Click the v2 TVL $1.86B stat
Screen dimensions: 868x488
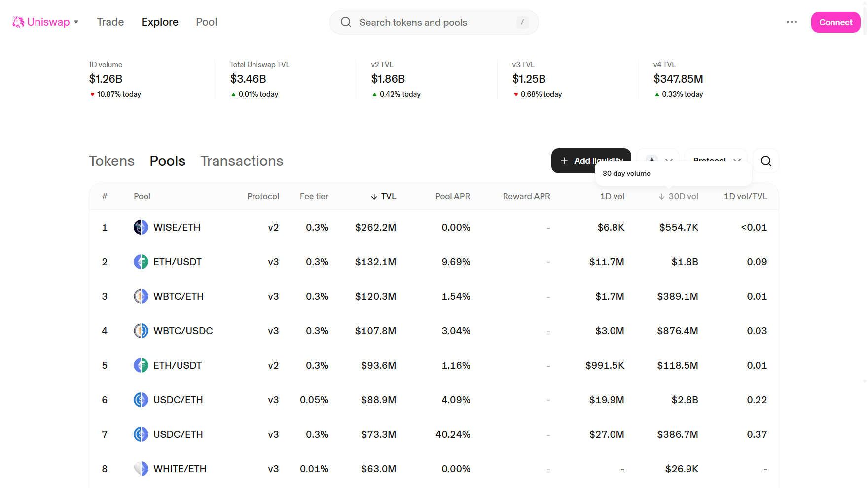388,79
